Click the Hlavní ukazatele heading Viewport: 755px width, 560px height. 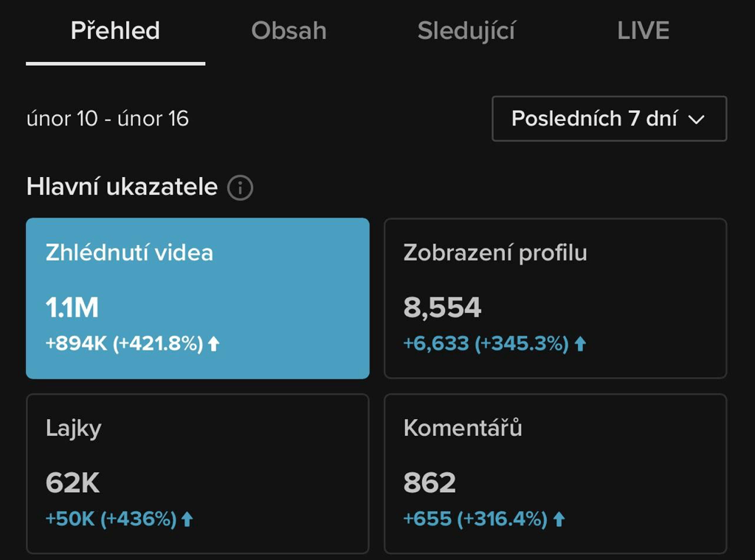point(122,187)
